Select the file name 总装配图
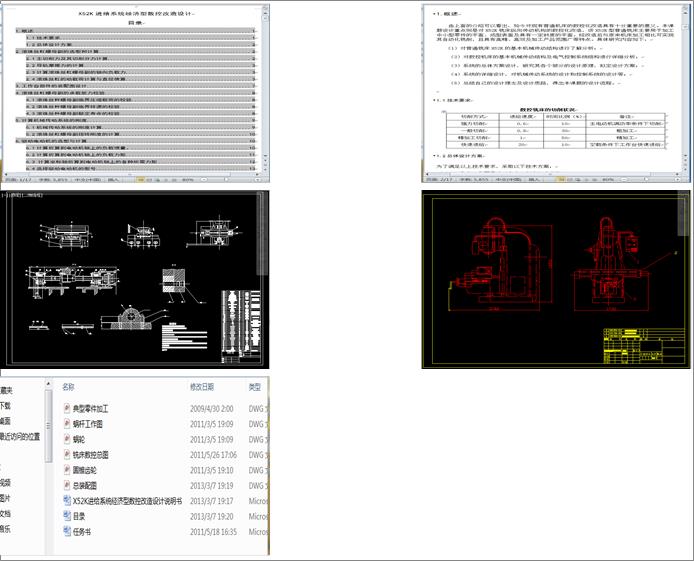Viewport: 694px width, 561px height. coord(85,486)
